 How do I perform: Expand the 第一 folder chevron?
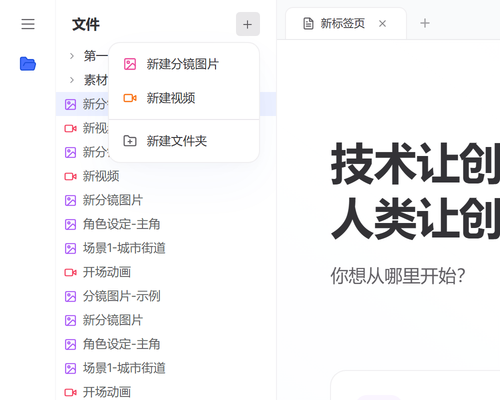72,56
